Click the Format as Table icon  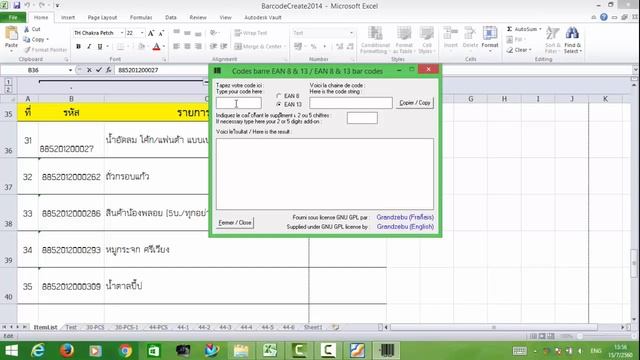[x=403, y=33]
